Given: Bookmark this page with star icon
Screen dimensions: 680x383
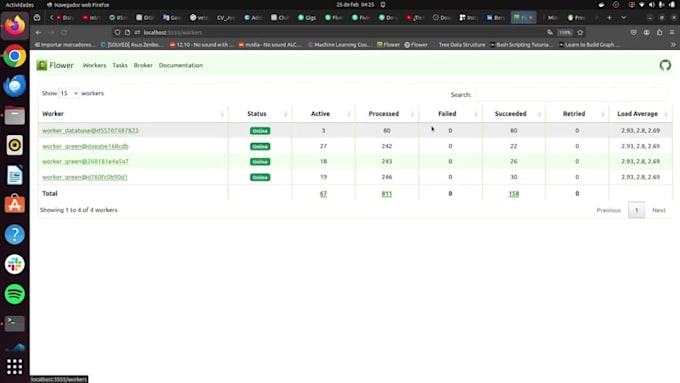Looking at the screenshot, I should [x=580, y=33].
